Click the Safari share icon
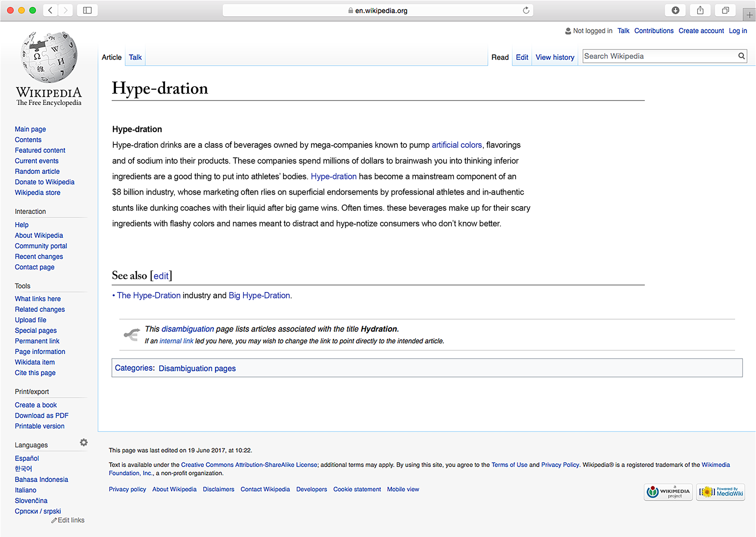Viewport: 756px width, 537px height. point(700,10)
